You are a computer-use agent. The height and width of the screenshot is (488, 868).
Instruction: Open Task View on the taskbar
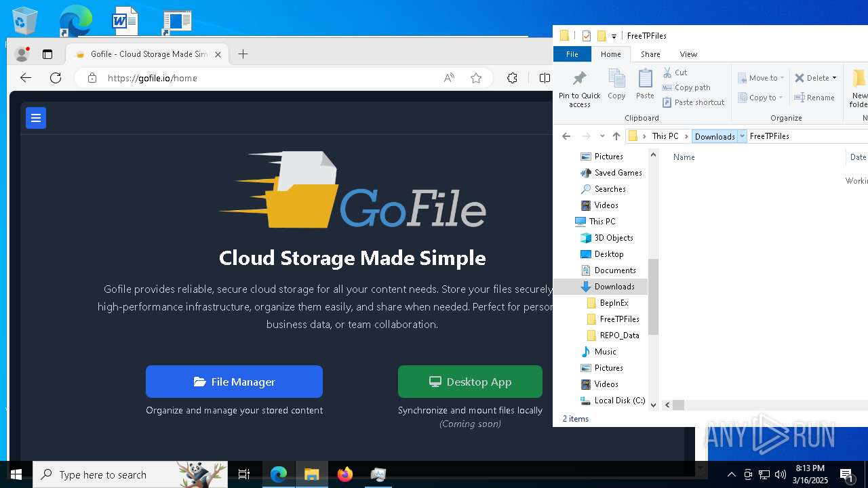click(244, 474)
